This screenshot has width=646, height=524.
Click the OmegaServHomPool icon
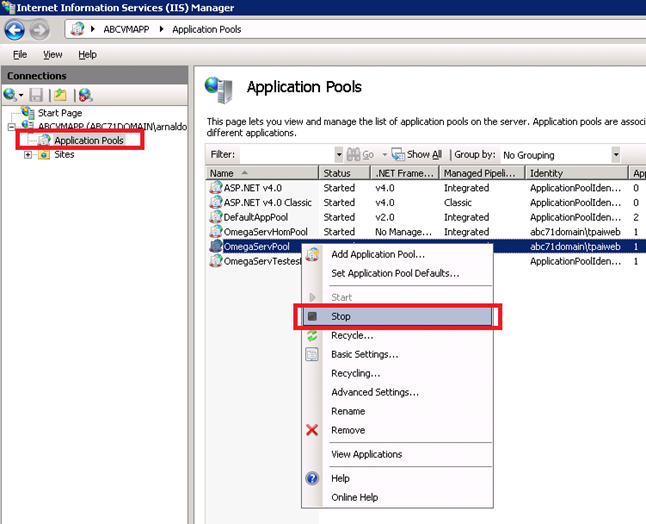point(216,232)
